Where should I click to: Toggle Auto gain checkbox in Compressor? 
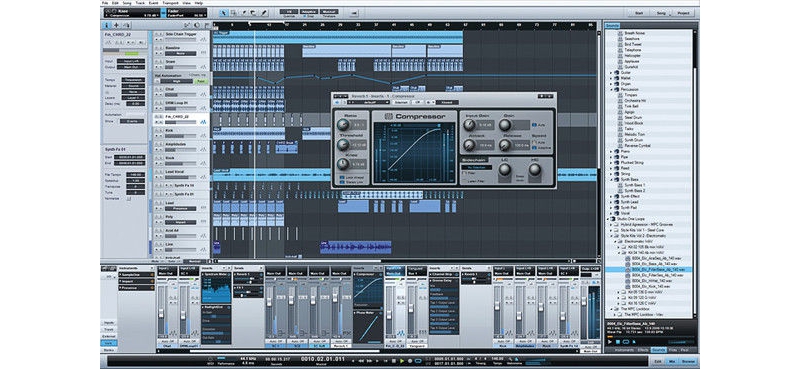pyautogui.click(x=534, y=124)
